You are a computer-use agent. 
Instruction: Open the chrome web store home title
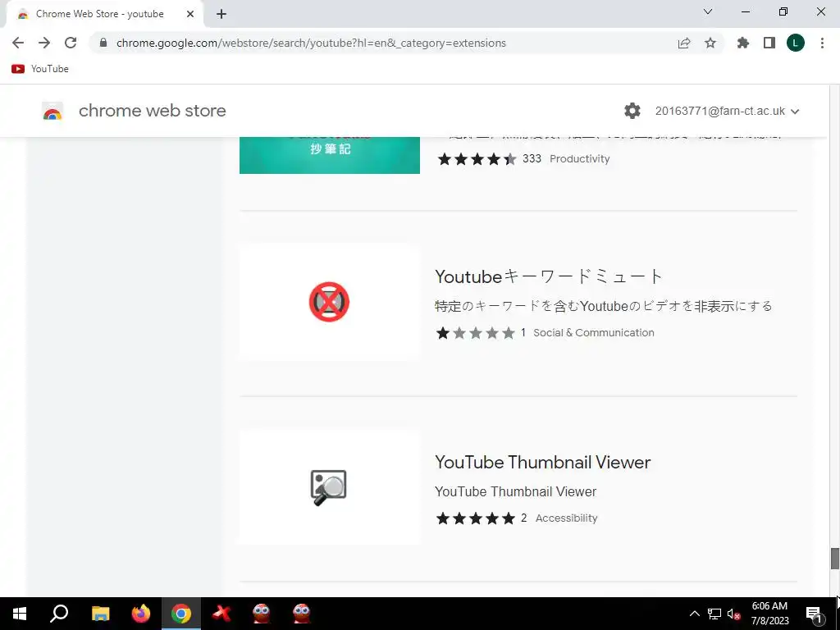(x=152, y=111)
